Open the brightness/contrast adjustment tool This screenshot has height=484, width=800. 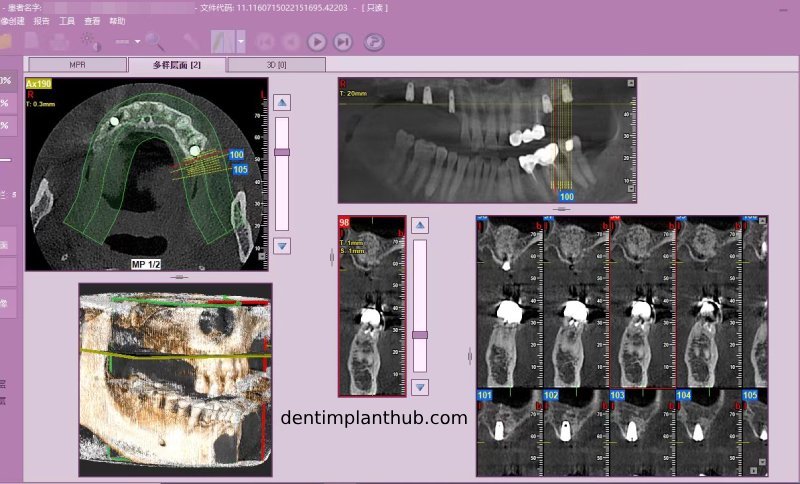coord(91,42)
